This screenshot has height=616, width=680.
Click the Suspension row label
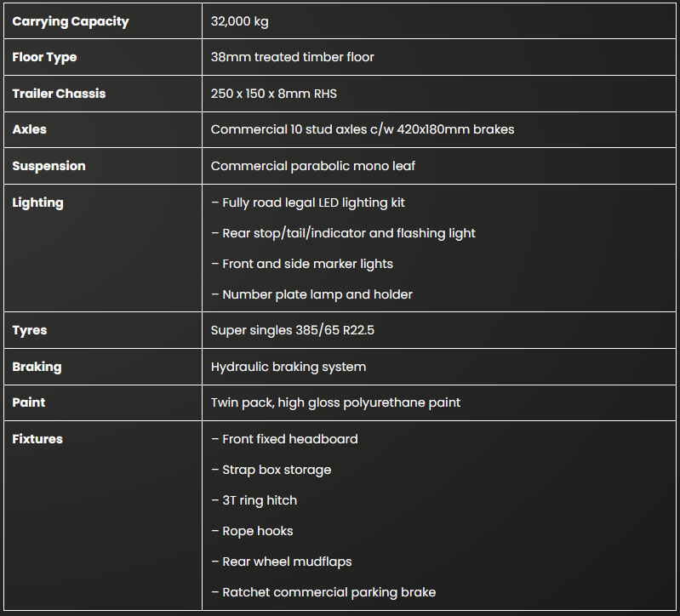point(49,166)
